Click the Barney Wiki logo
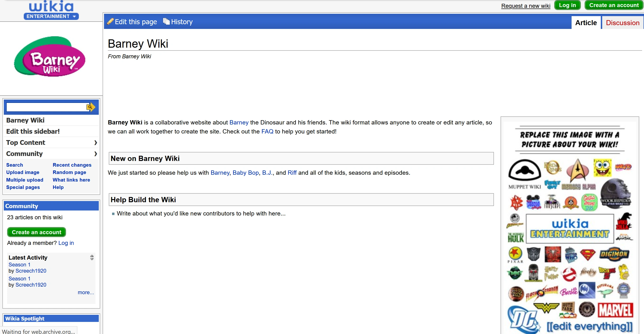 pyautogui.click(x=50, y=57)
